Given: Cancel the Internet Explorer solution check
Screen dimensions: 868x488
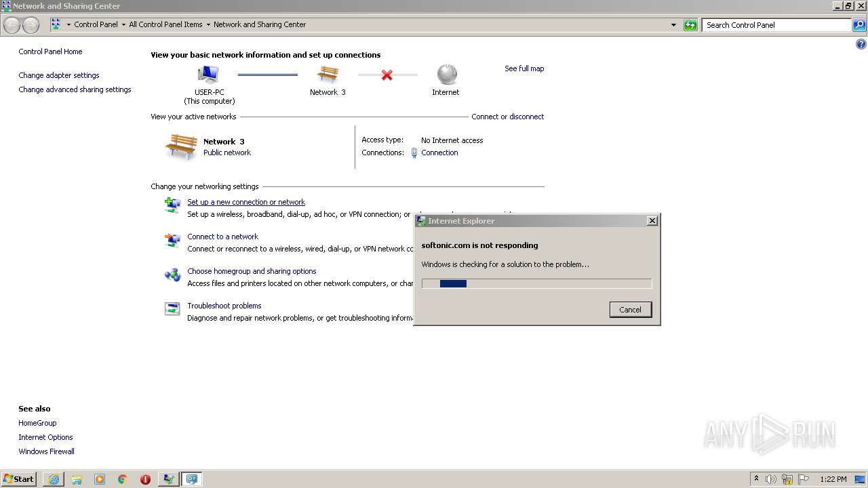Looking at the screenshot, I should tap(631, 310).
